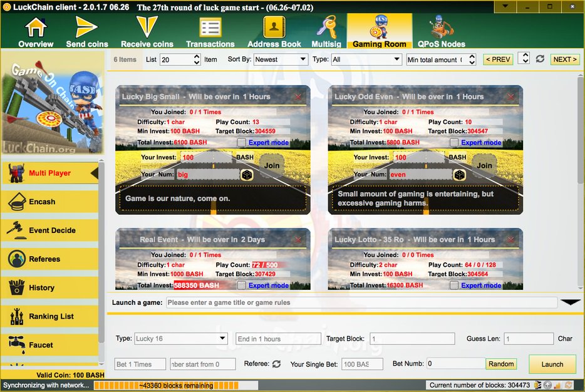Click the History sidebar icon

pyautogui.click(x=17, y=287)
